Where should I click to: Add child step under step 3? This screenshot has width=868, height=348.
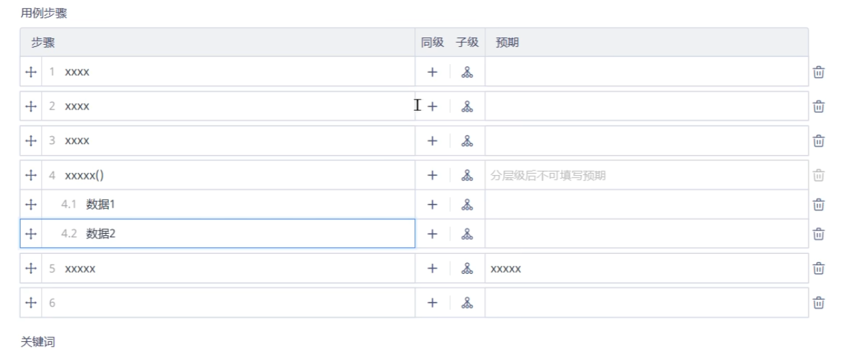(467, 141)
